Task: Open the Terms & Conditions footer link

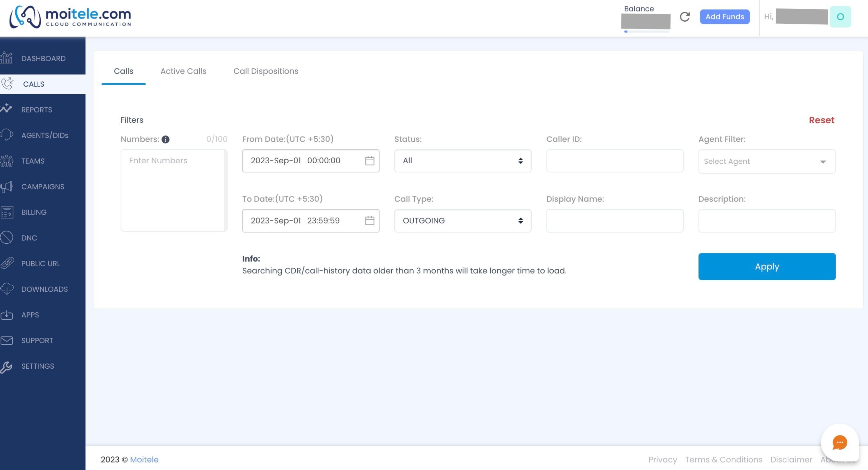Action: [x=724, y=459]
